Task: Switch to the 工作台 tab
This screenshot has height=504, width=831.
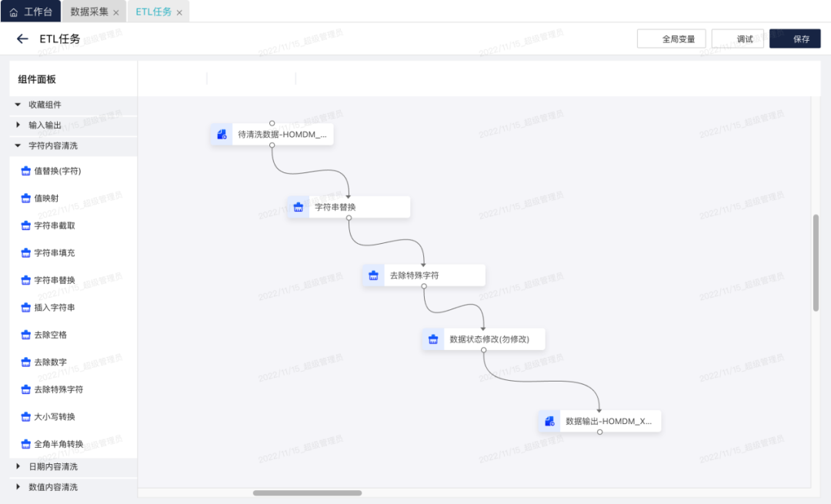Action: pyautogui.click(x=31, y=12)
